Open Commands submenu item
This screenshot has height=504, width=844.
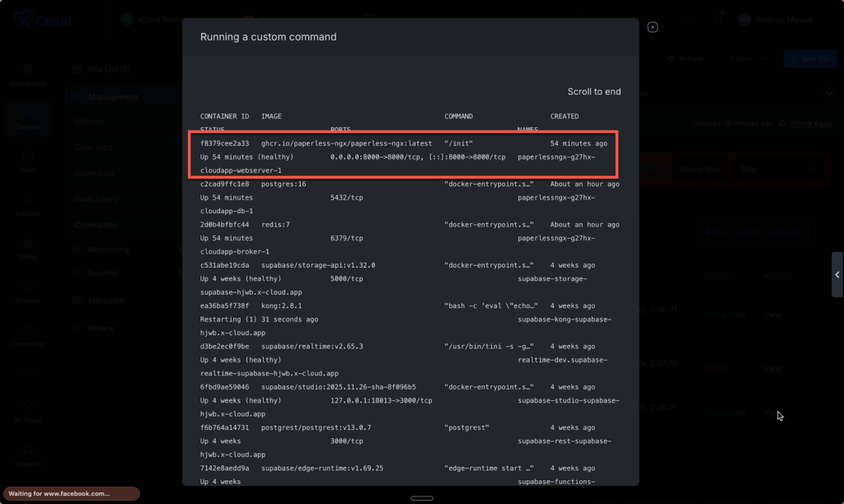point(96,225)
